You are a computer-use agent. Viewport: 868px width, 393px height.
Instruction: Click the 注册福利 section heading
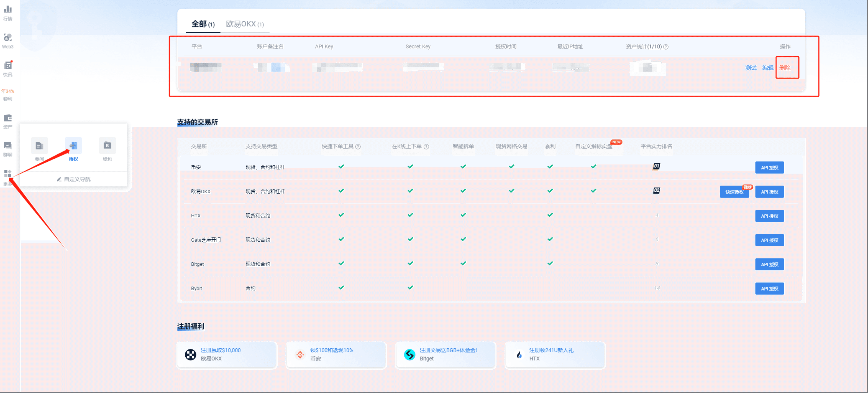click(191, 326)
